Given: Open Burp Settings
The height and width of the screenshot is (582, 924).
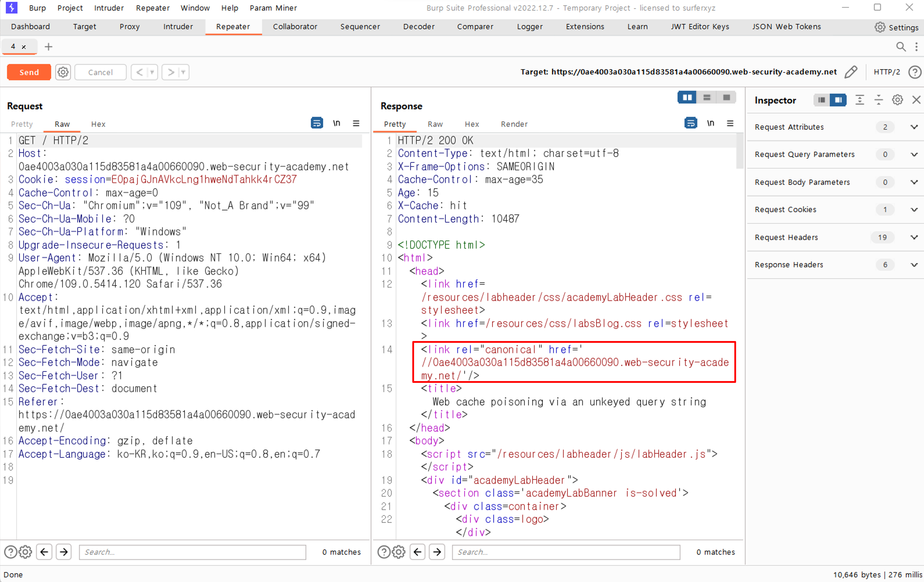Looking at the screenshot, I should pos(897,27).
